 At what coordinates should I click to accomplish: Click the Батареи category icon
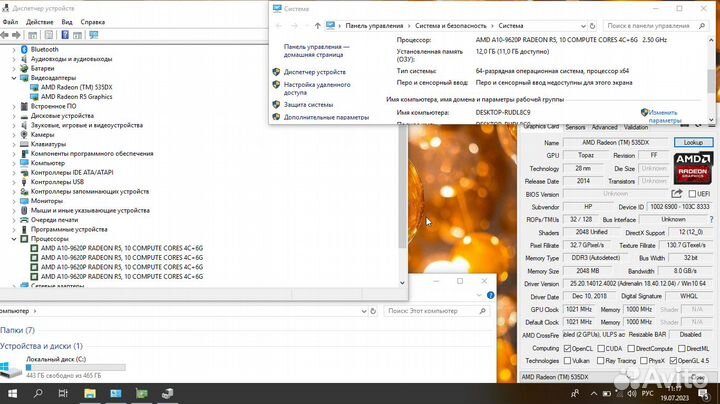click(24, 68)
